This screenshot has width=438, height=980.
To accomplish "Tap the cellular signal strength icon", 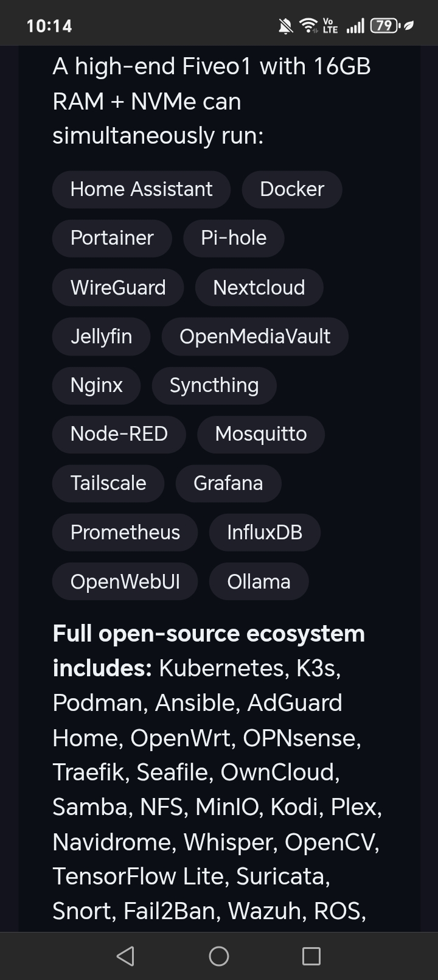I will click(355, 26).
